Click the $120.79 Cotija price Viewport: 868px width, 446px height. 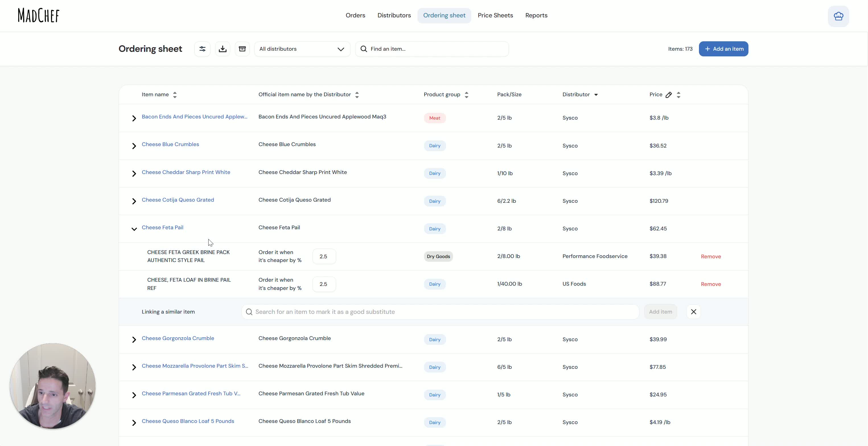tap(659, 201)
